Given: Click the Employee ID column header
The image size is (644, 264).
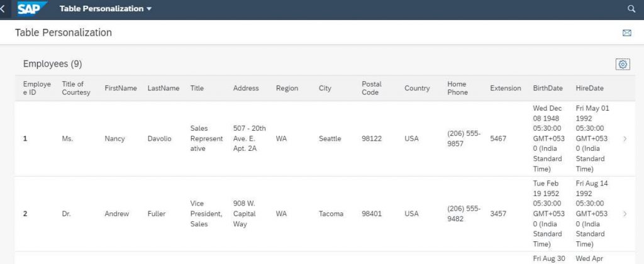Looking at the screenshot, I should pyautogui.click(x=37, y=88).
